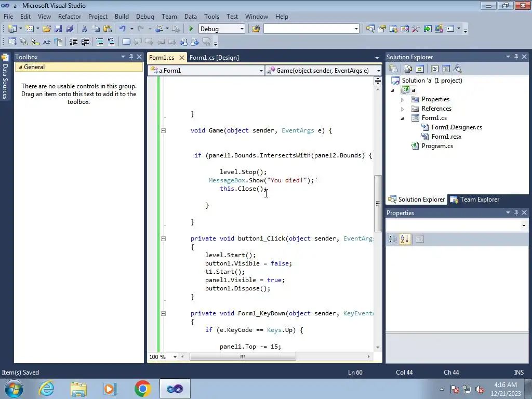The height and width of the screenshot is (399, 532).
Task: Click the Paste clipboard icon
Action: pos(108,29)
